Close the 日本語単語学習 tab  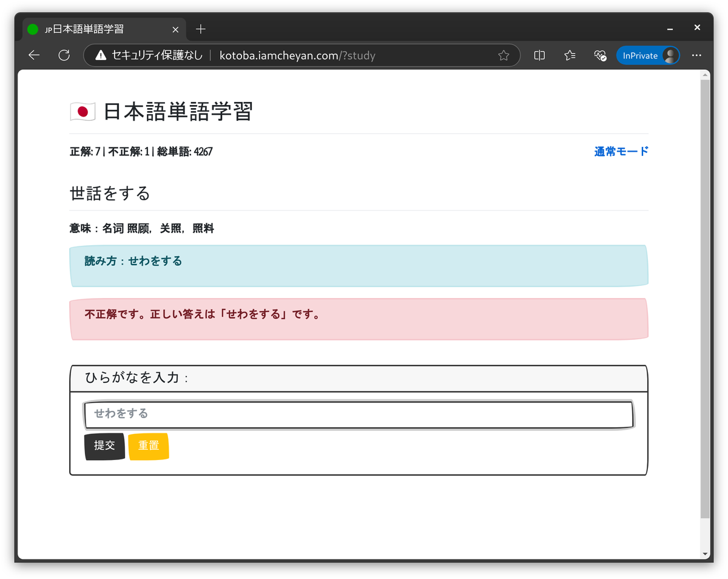coord(175,29)
